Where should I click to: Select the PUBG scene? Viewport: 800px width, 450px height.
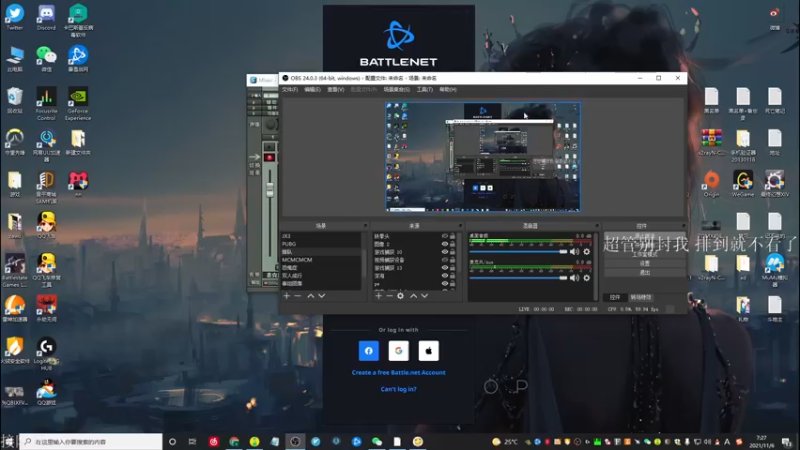click(x=321, y=244)
